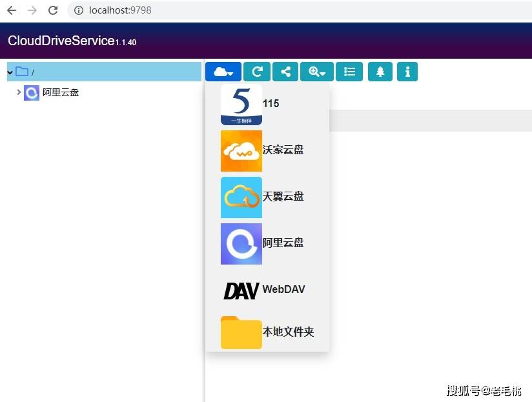Go back in browser

(12, 10)
